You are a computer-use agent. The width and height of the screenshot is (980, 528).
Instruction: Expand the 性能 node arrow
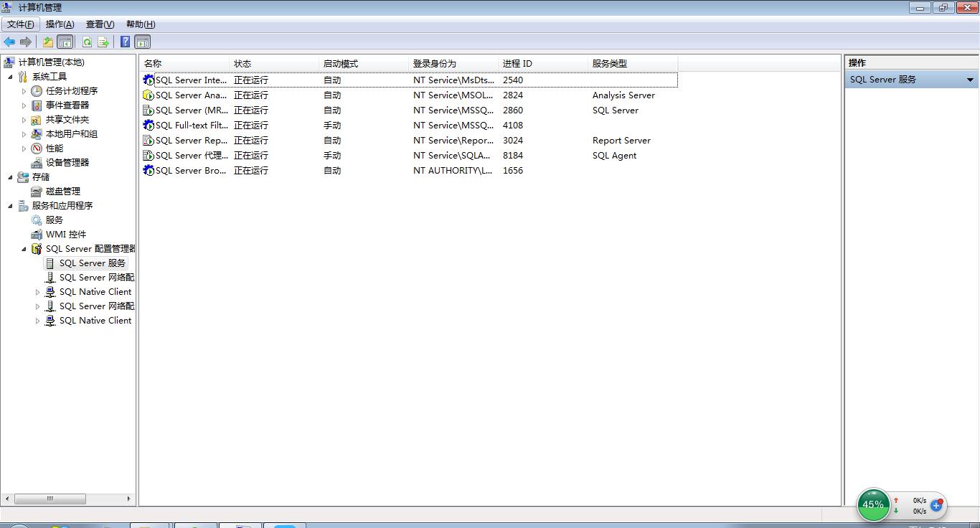coord(24,148)
